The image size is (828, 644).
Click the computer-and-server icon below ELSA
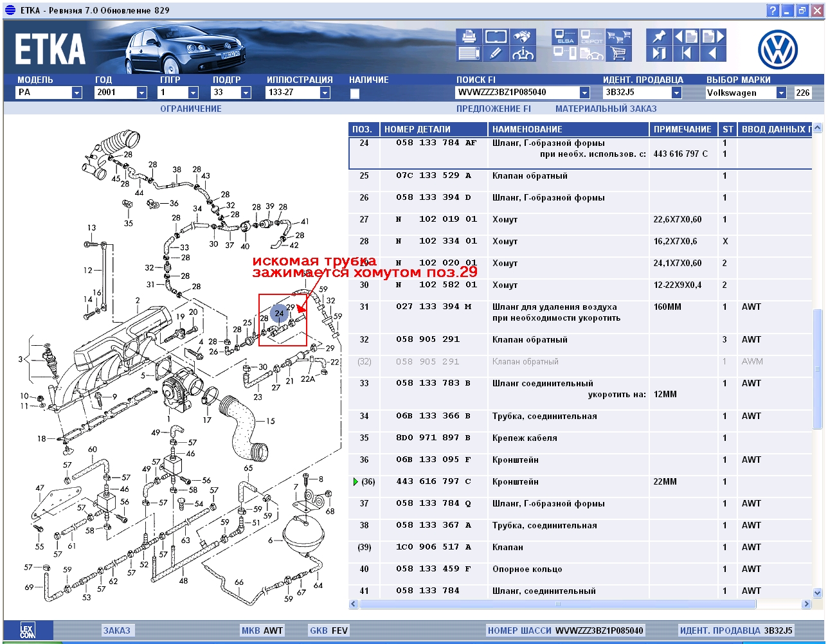coord(565,54)
